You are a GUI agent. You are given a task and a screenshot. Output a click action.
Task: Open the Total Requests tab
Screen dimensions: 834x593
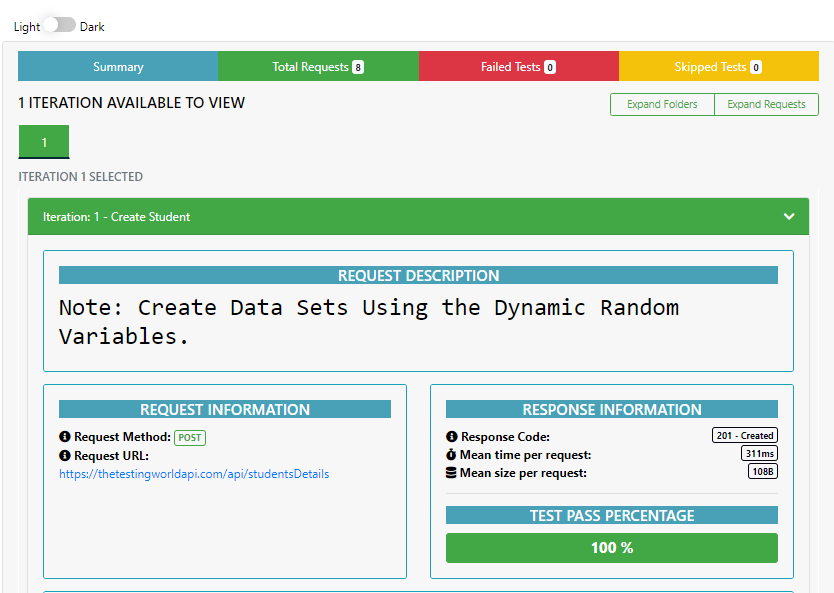coord(318,66)
